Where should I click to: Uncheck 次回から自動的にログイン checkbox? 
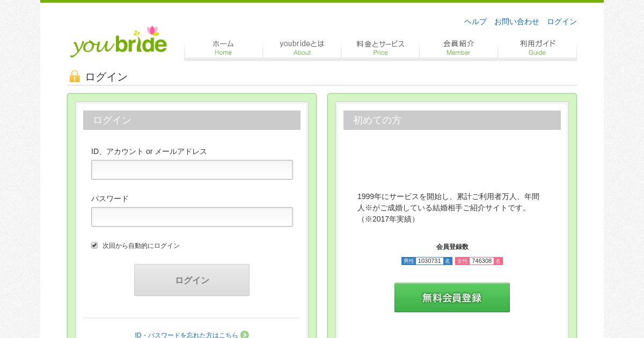[94, 245]
